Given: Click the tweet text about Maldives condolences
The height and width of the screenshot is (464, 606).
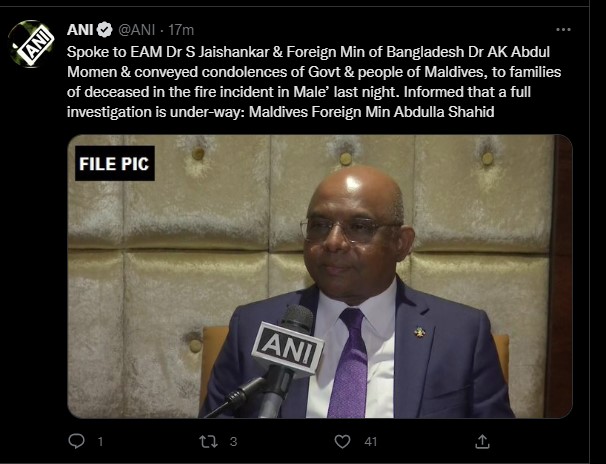Looking at the screenshot, I should point(314,82).
